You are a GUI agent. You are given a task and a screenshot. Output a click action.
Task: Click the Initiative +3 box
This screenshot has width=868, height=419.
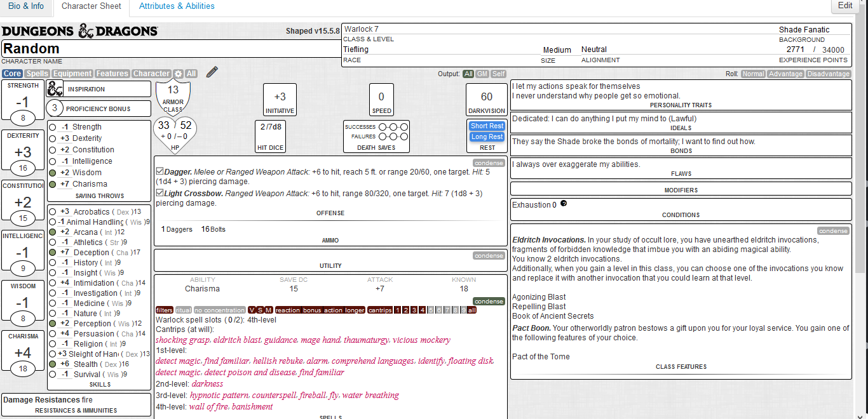[x=280, y=100]
